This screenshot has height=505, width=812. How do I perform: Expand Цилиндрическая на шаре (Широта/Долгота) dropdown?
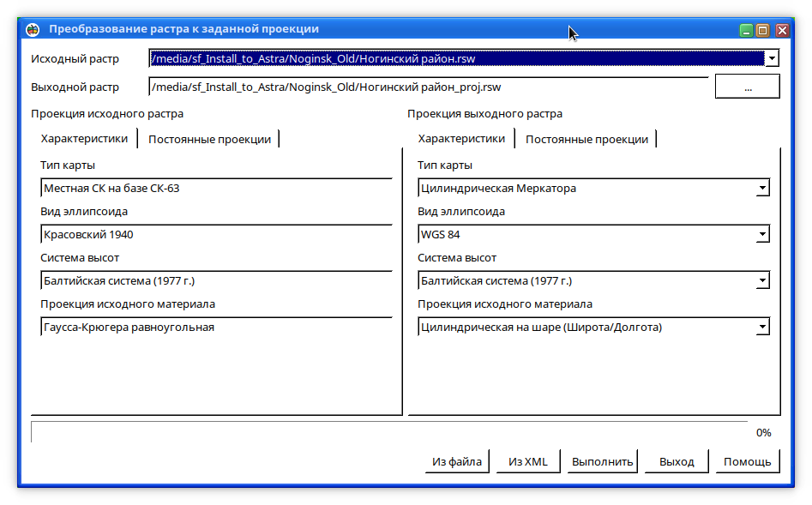(762, 327)
